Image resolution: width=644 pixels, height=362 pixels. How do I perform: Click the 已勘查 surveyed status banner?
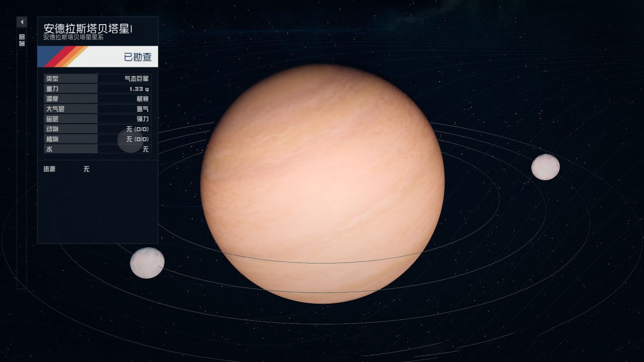[98, 56]
